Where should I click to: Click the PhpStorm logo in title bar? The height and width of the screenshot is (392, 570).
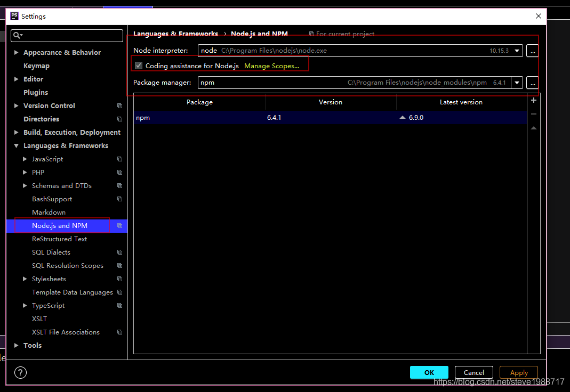point(14,16)
